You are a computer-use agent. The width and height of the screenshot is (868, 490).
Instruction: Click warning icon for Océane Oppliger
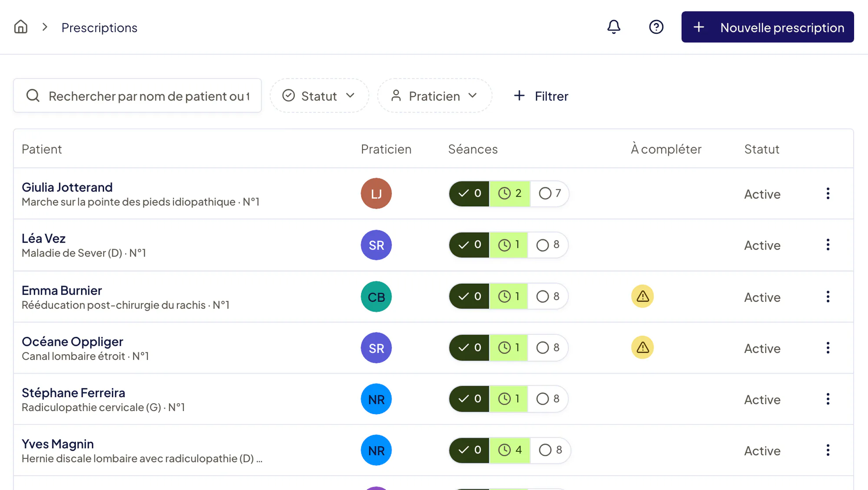pos(642,348)
